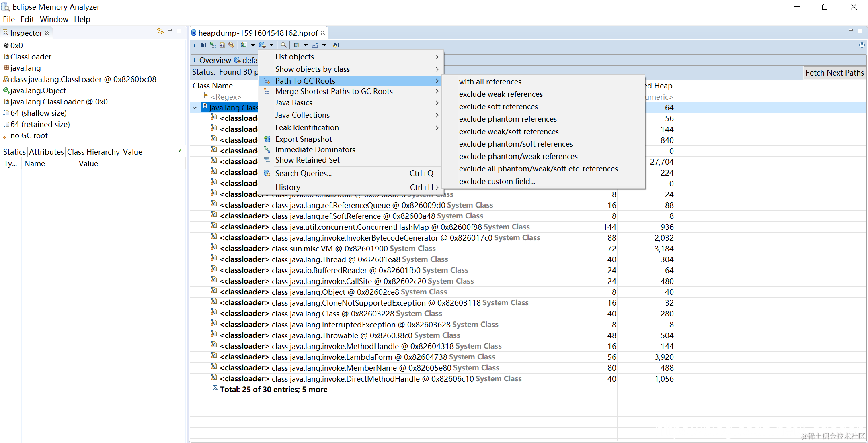This screenshot has height=443, width=868.
Task: Choose 'Merge Shortest Paths to GC Roots'
Action: click(x=334, y=91)
